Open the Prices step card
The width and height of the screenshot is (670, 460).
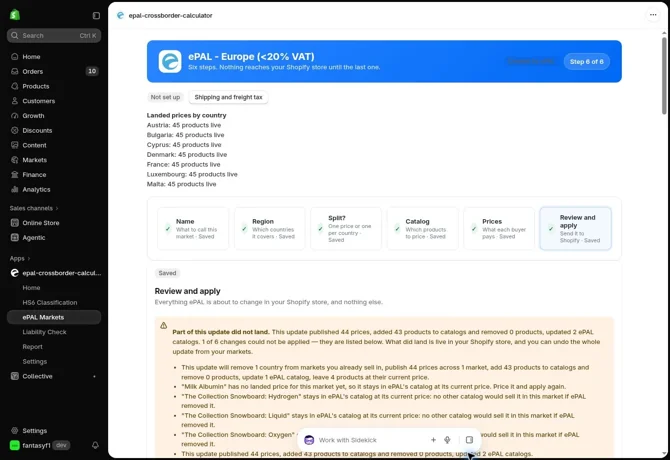[x=499, y=229]
